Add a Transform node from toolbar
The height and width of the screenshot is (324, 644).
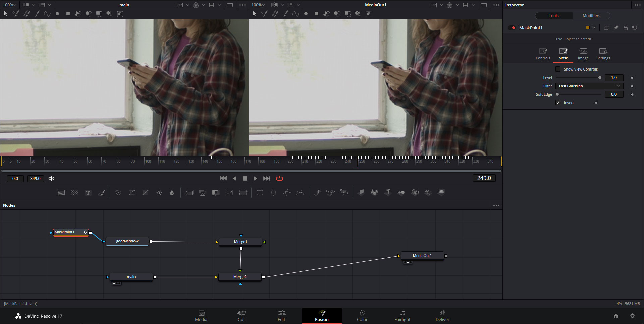click(x=243, y=193)
